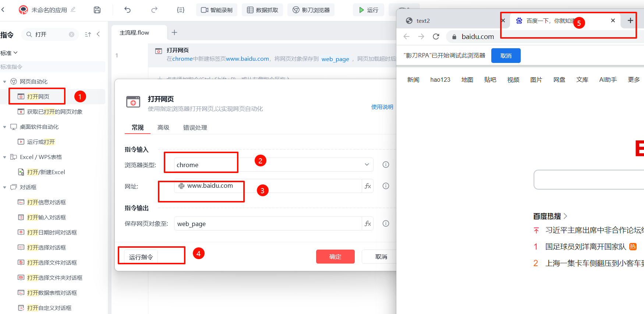
Task: Click the baidu.com address bar
Action: (545, 36)
